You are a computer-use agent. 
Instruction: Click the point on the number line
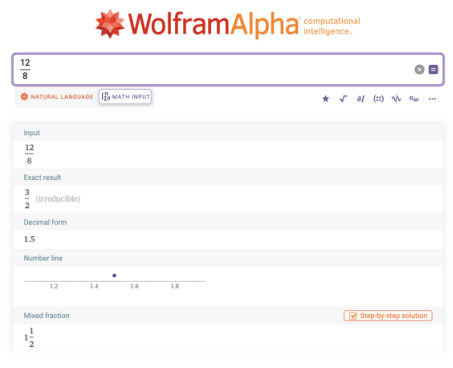[x=114, y=275]
